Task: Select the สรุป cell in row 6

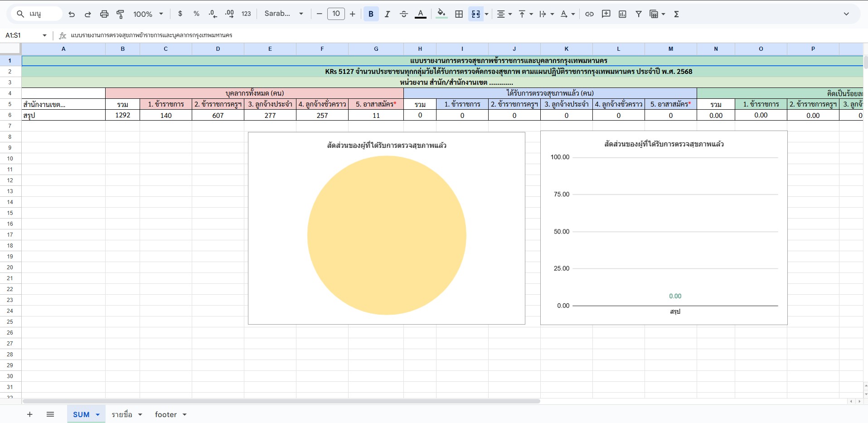Action: (x=63, y=115)
